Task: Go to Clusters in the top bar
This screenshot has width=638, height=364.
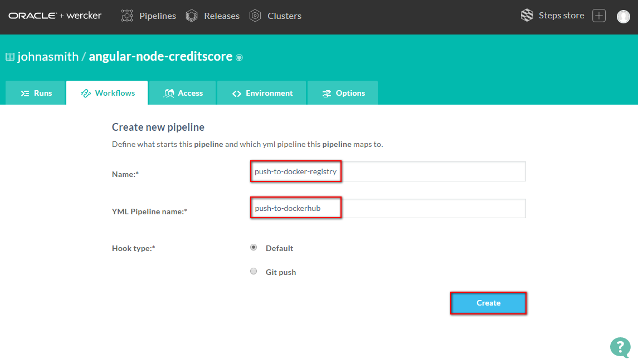Action: (275, 16)
